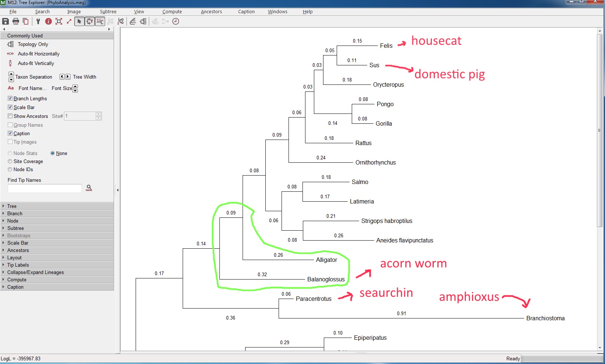Open the Compute menu in menu bar

[x=172, y=12]
